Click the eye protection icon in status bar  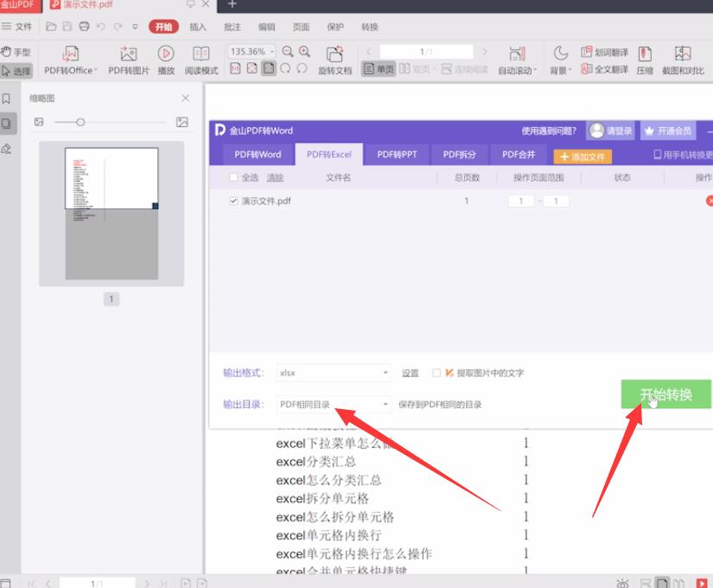tap(622, 583)
